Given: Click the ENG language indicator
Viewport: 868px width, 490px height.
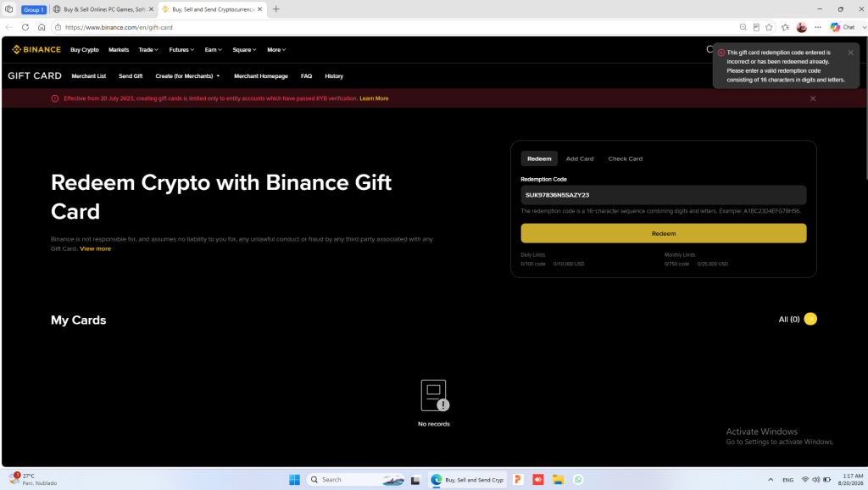Looking at the screenshot, I should pyautogui.click(x=787, y=480).
